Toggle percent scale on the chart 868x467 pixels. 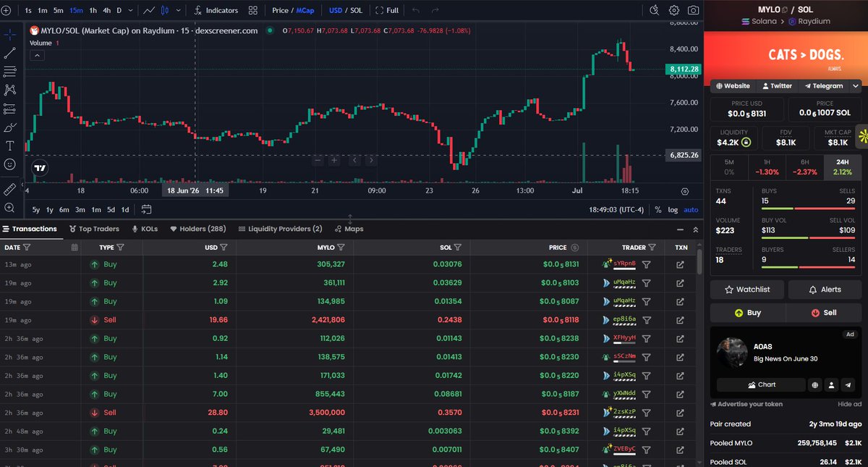pos(658,209)
